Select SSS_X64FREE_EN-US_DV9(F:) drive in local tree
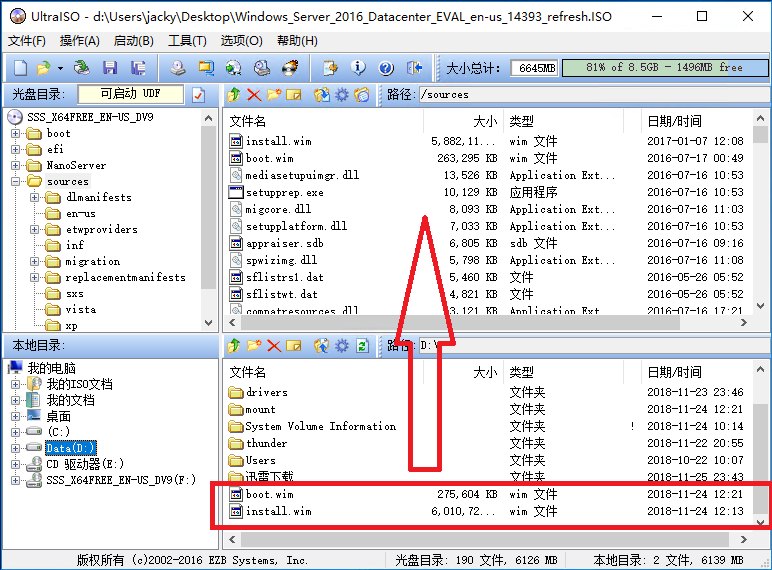This screenshot has height=570, width=772. click(x=121, y=480)
